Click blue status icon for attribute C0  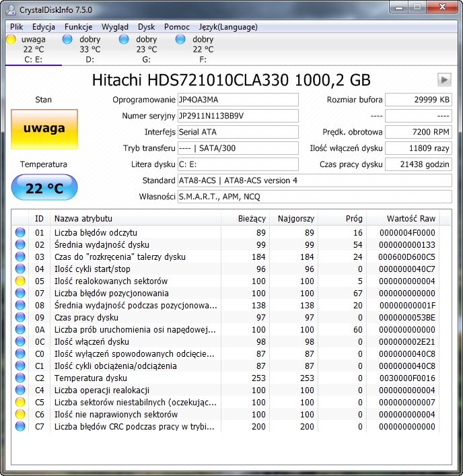point(20,354)
